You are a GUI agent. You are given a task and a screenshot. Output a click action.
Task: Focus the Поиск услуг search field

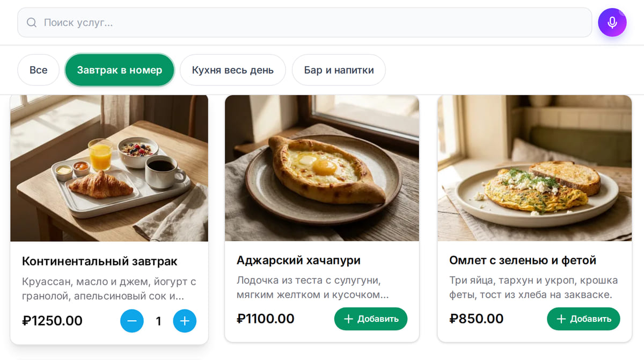pos(304,23)
